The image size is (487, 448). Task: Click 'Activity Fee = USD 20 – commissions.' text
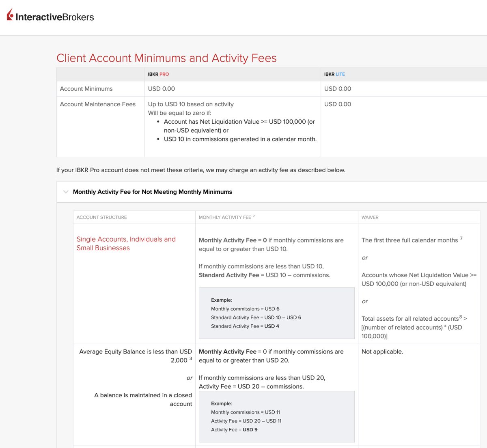point(251,386)
